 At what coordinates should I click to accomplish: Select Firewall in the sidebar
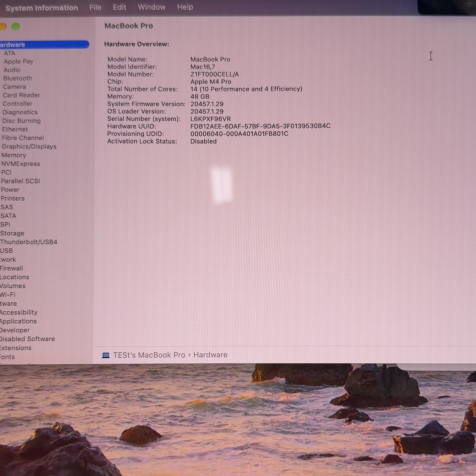[12, 268]
